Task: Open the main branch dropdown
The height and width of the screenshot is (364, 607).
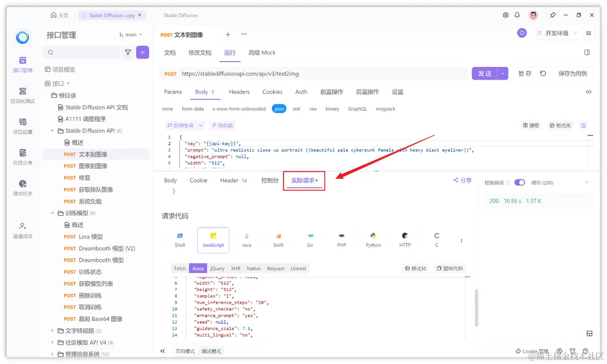Action: coord(131,35)
